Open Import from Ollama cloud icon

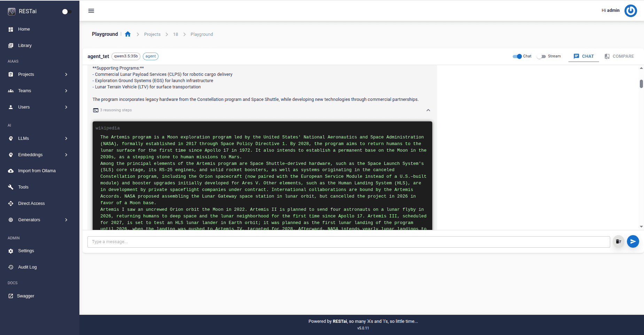point(11,171)
